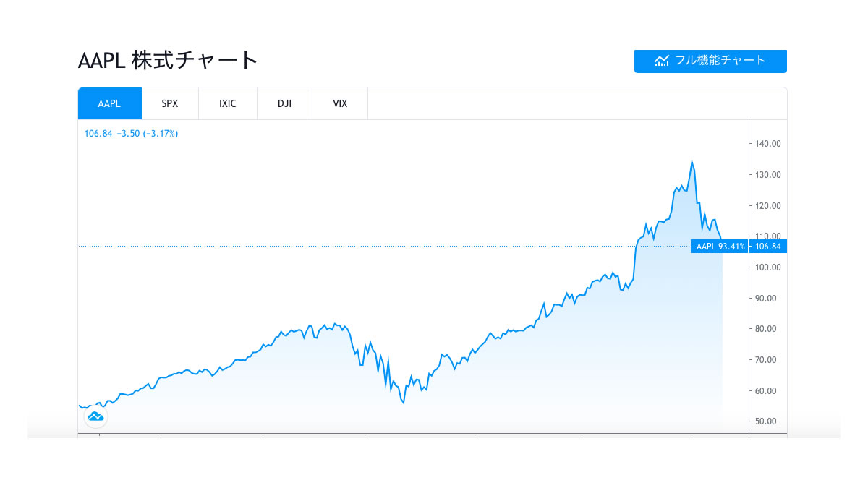Open the フル機能チャート button

pyautogui.click(x=710, y=61)
